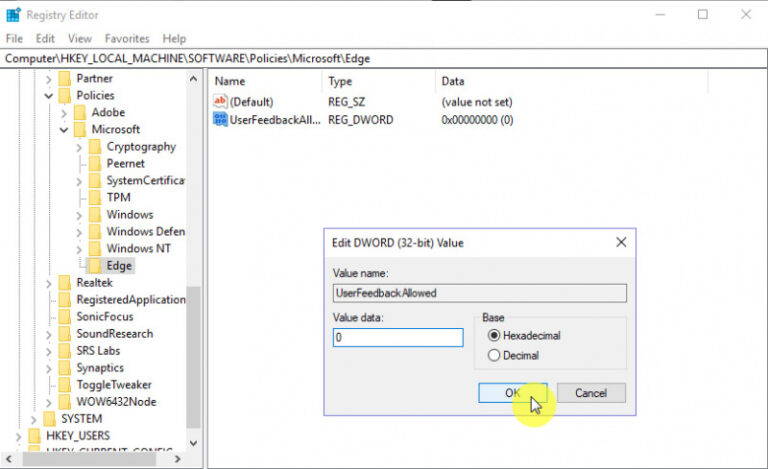Open the Edit menu
Viewport: 768px width, 469px height.
(x=45, y=38)
